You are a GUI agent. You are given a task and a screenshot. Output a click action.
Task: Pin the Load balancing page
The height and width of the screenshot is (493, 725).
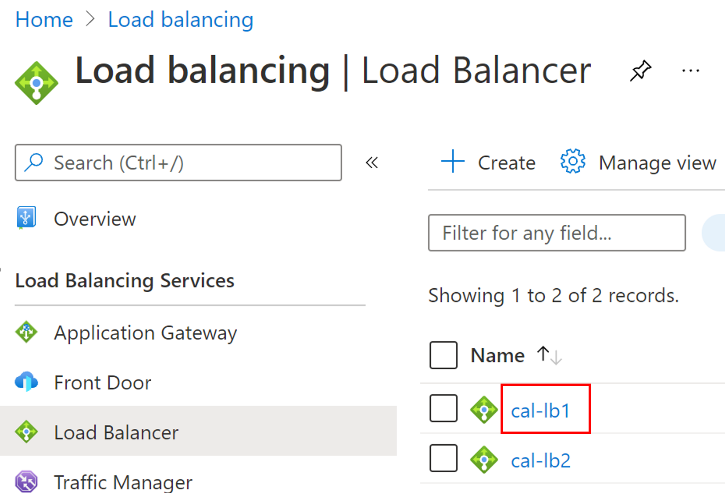[640, 72]
